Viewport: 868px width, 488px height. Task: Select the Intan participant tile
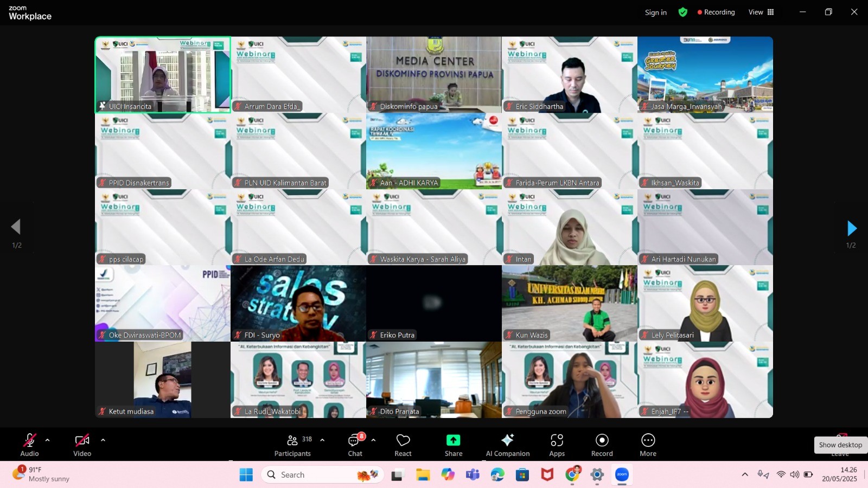570,227
